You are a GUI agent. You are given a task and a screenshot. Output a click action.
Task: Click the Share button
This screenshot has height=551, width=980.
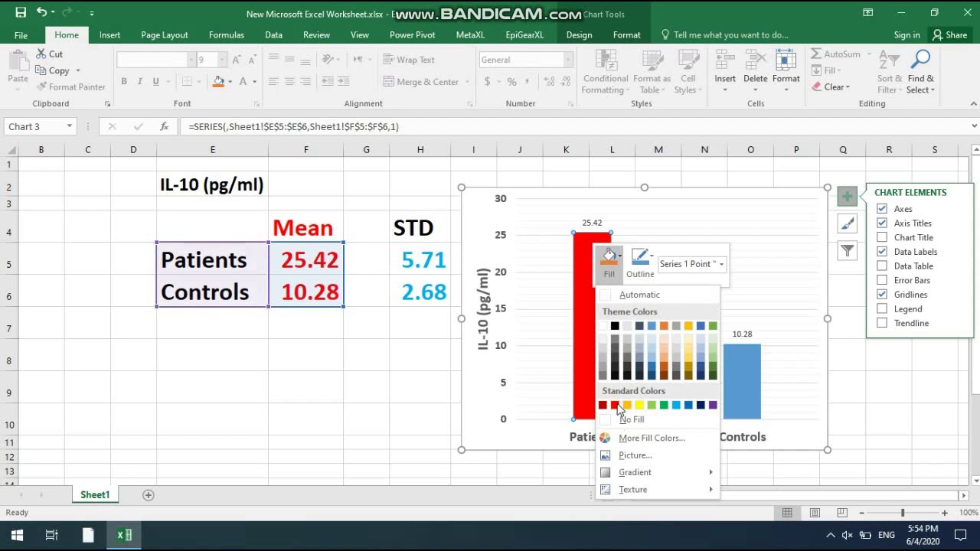949,35
